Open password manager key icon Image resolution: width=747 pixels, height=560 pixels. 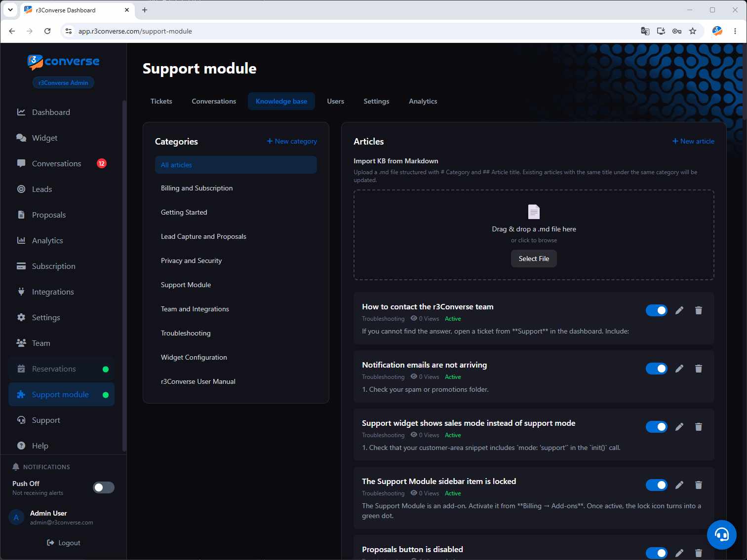tap(677, 31)
